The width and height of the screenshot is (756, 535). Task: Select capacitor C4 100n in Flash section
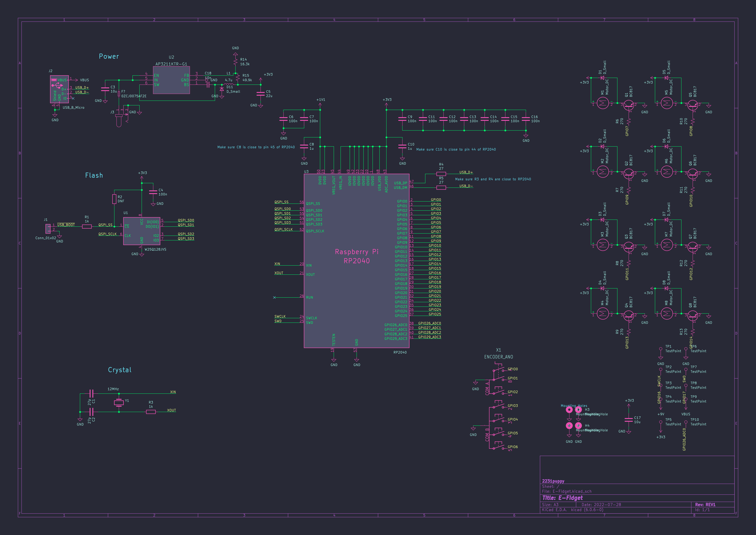153,192
